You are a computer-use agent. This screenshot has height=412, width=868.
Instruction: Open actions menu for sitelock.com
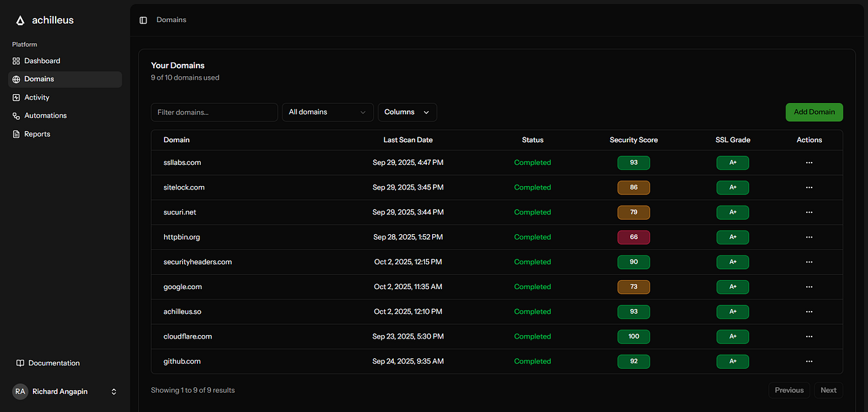click(x=809, y=187)
